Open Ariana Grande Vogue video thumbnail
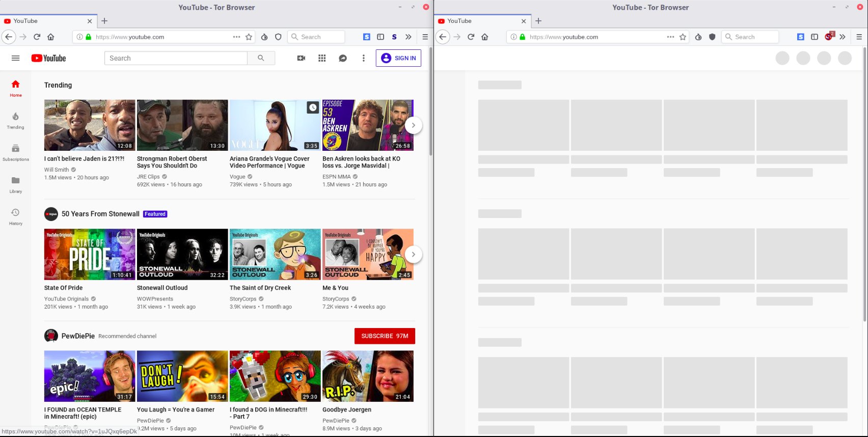This screenshot has height=437, width=868. [275, 125]
